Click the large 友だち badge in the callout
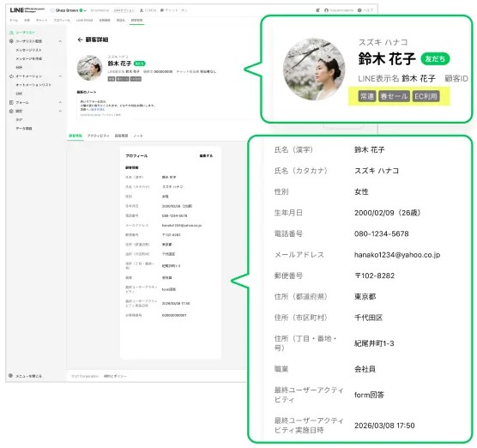Screen dimensions: 477x448 [x=435, y=58]
